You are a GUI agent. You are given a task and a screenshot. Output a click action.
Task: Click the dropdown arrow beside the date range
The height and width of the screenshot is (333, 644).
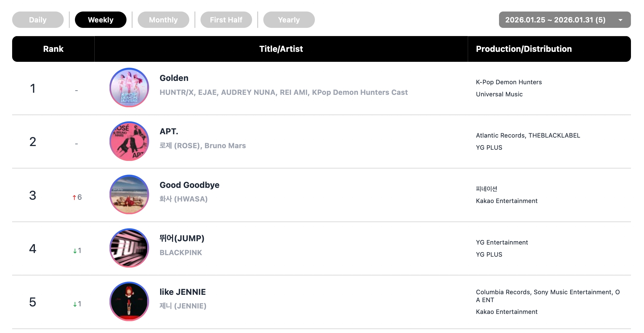click(x=621, y=20)
